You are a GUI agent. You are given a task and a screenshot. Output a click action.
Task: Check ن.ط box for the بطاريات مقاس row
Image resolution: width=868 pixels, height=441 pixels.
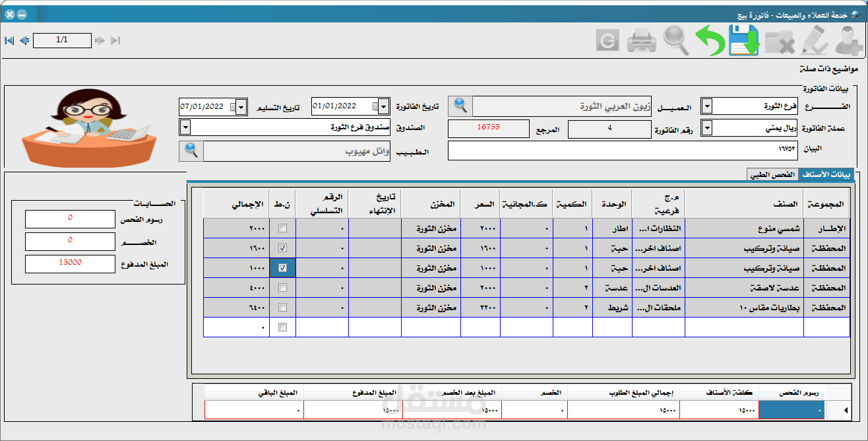click(282, 308)
